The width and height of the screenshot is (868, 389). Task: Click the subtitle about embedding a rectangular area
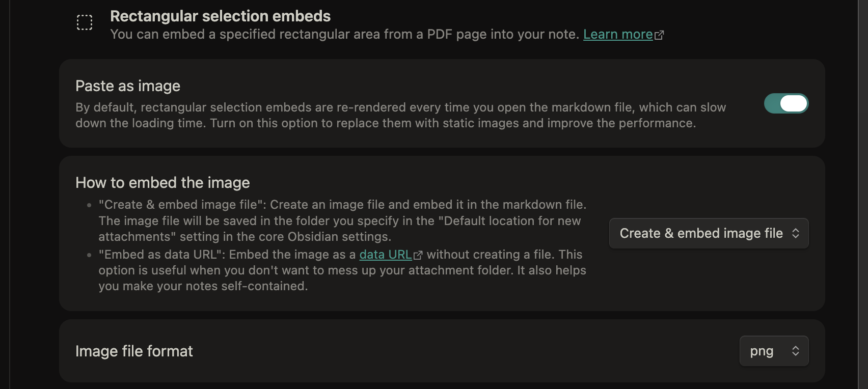(x=344, y=34)
